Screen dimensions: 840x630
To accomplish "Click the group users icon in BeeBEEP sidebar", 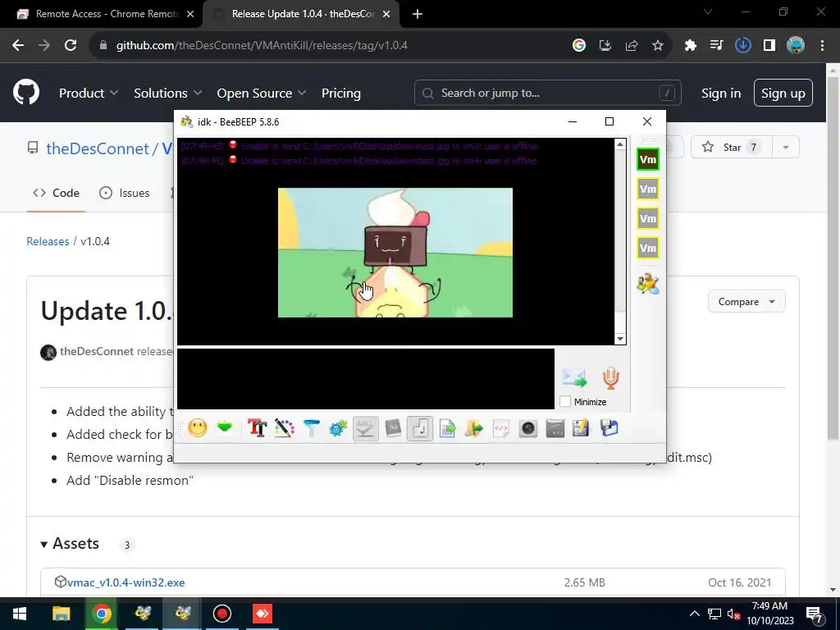I will tap(648, 283).
